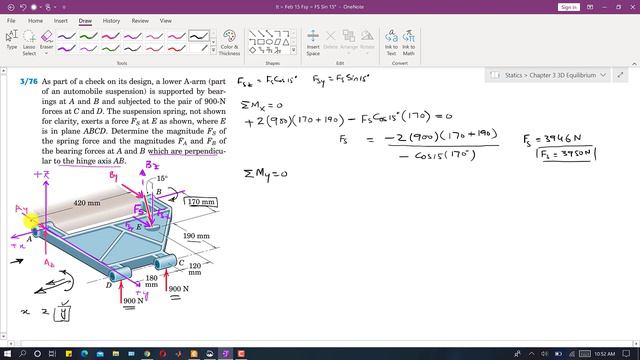640x360 pixels.
Task: Choose the double arrow shape
Action: point(269,33)
